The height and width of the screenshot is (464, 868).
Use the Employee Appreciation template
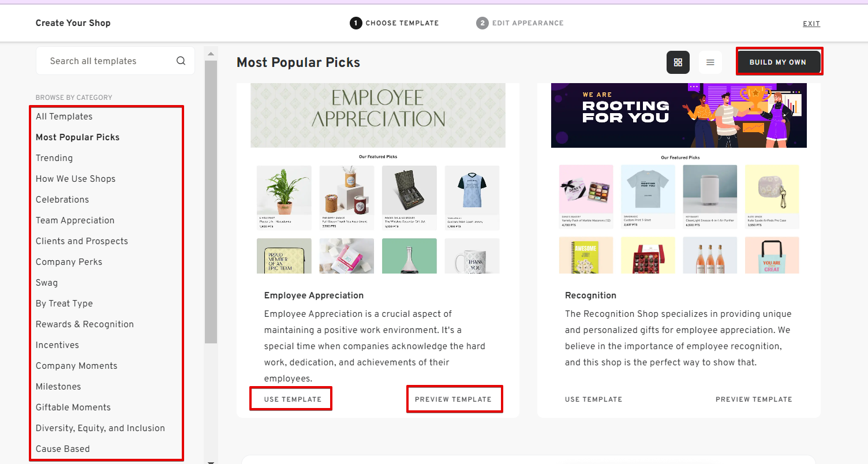(x=290, y=398)
